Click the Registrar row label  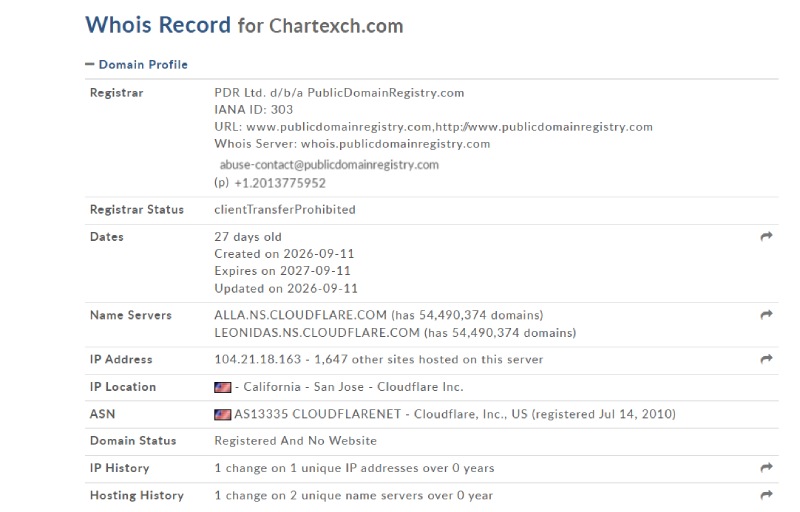(x=116, y=93)
